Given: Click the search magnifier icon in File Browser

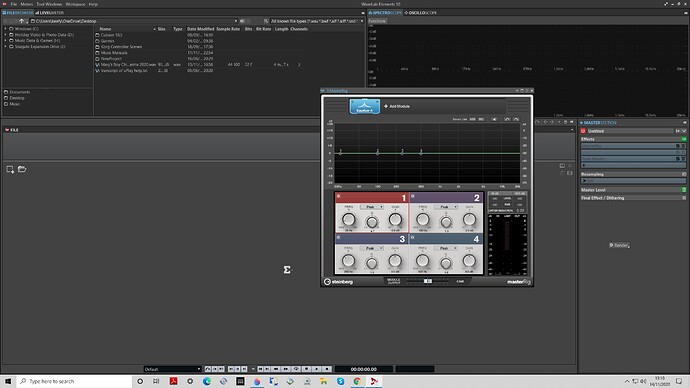Looking at the screenshot, I should 266,21.
